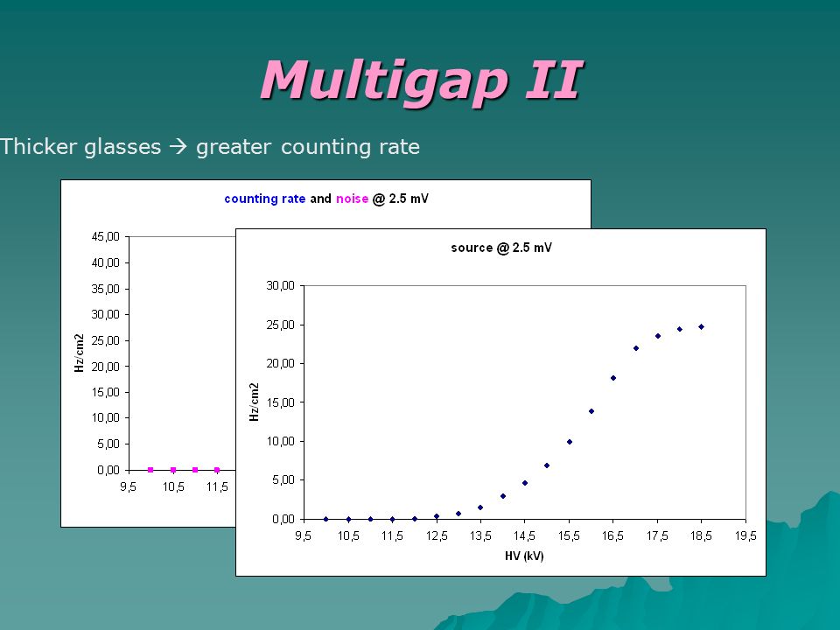Click the '20,00' tick on the source chart

tap(281, 364)
